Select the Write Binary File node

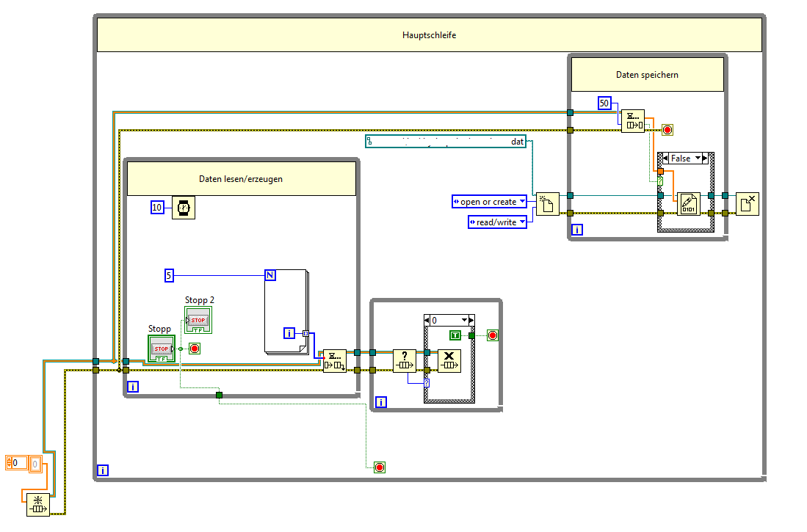click(x=689, y=204)
